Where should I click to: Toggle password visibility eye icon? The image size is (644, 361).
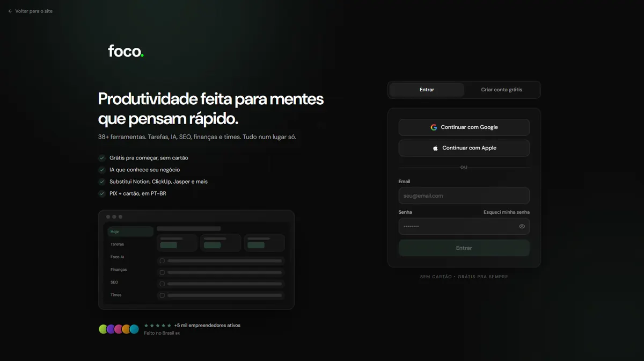pos(522,226)
